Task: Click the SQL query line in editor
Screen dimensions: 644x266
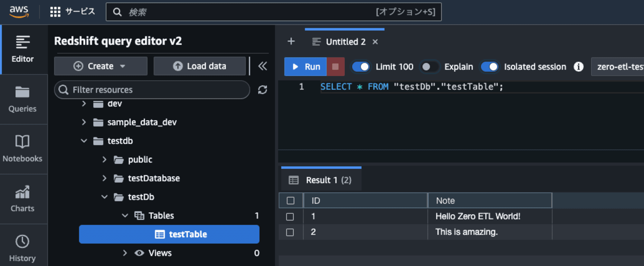Action: pyautogui.click(x=412, y=87)
